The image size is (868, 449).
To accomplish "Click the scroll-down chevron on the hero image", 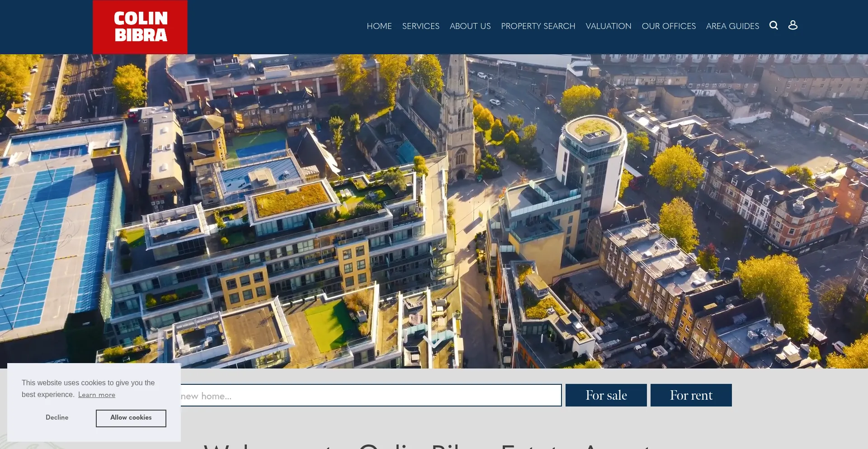I will pos(433,341).
